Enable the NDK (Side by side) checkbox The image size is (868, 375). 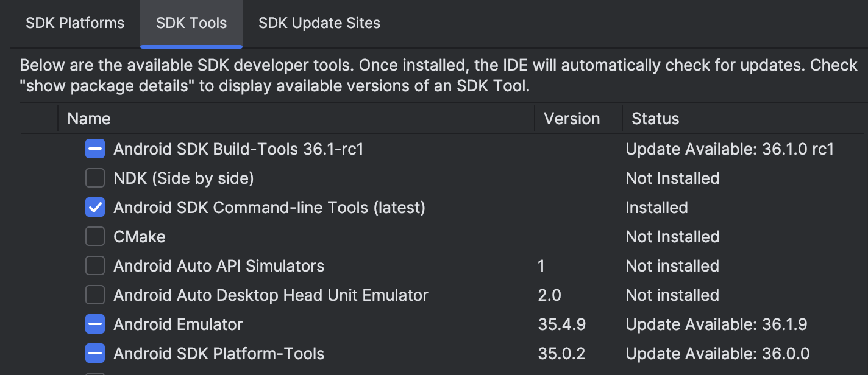95,178
